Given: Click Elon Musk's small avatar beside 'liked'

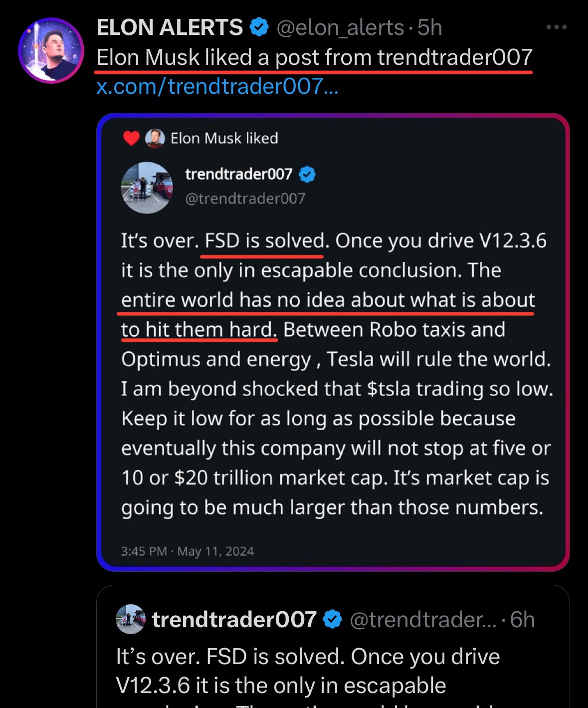Looking at the screenshot, I should (155, 138).
